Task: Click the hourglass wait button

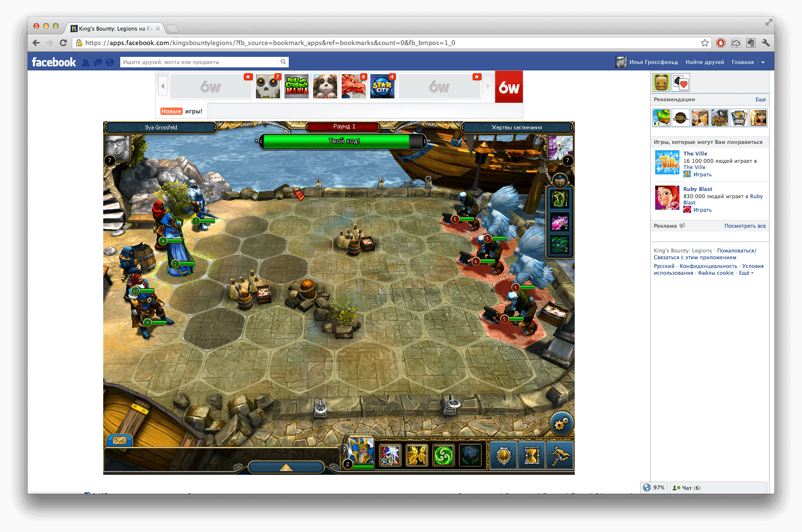Action: tap(532, 455)
